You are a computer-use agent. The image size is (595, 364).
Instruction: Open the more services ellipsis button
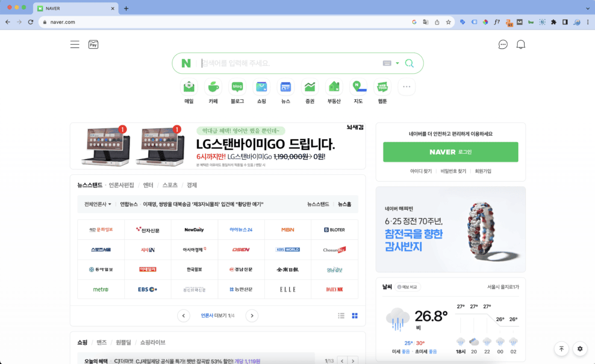(x=406, y=87)
